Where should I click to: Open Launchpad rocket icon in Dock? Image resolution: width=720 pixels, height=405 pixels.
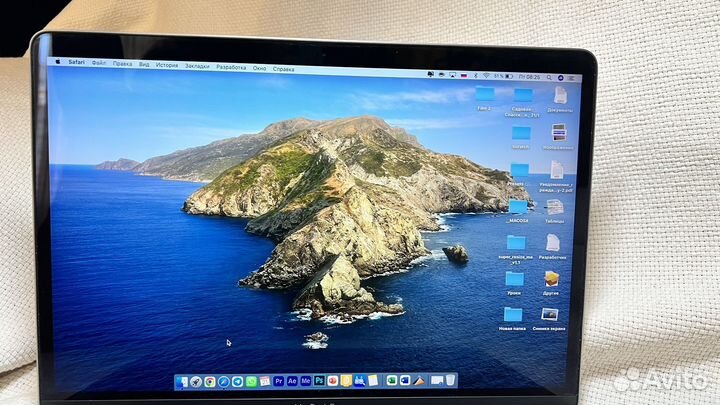[x=196, y=382]
